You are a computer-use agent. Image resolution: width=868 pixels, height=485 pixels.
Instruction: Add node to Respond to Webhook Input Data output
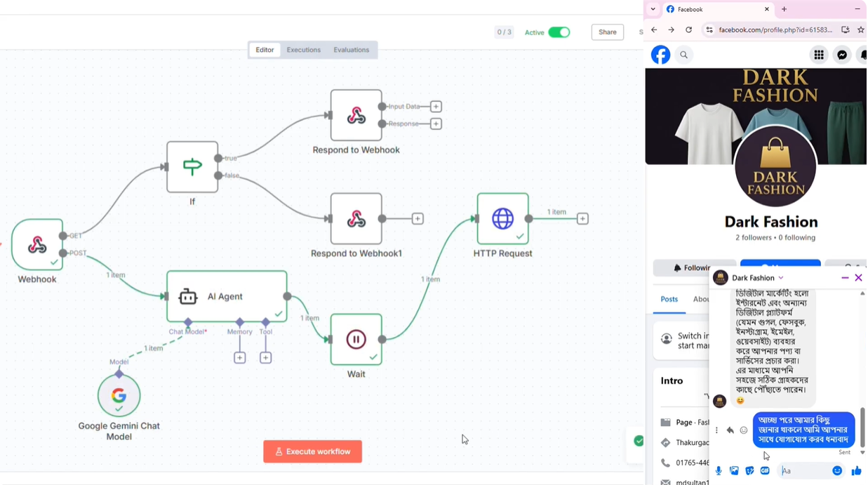(436, 107)
